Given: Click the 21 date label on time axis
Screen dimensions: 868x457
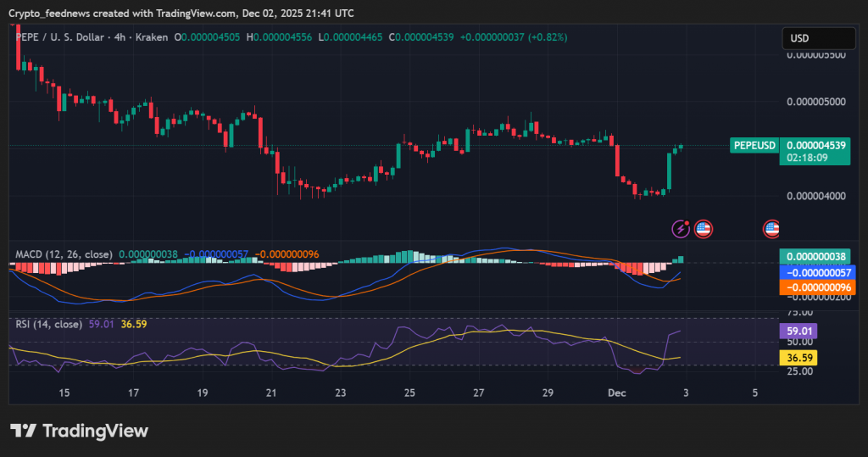Looking at the screenshot, I should (x=271, y=393).
